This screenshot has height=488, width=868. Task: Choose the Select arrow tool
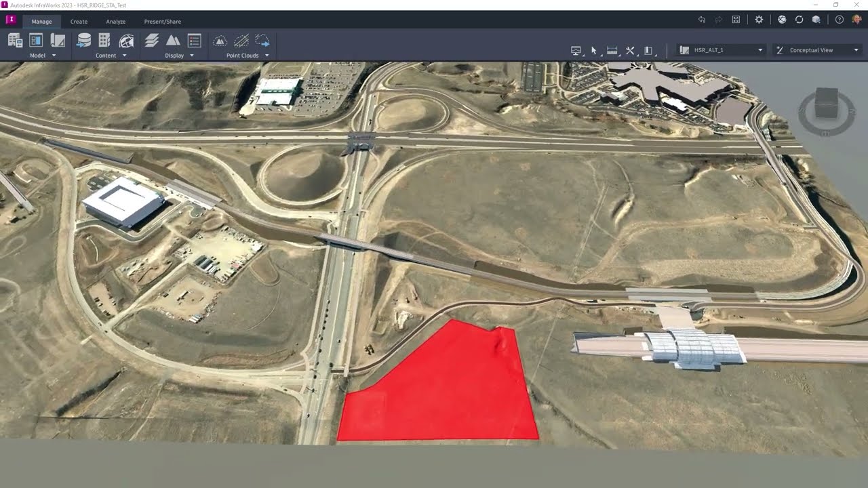594,50
